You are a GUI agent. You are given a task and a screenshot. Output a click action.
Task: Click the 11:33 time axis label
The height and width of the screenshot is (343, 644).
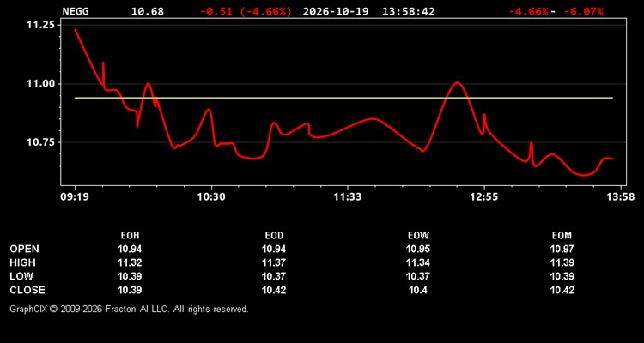click(348, 196)
